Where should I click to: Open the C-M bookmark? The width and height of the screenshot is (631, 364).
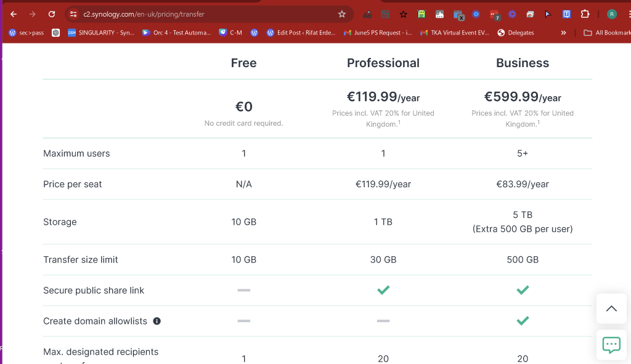coord(230,33)
